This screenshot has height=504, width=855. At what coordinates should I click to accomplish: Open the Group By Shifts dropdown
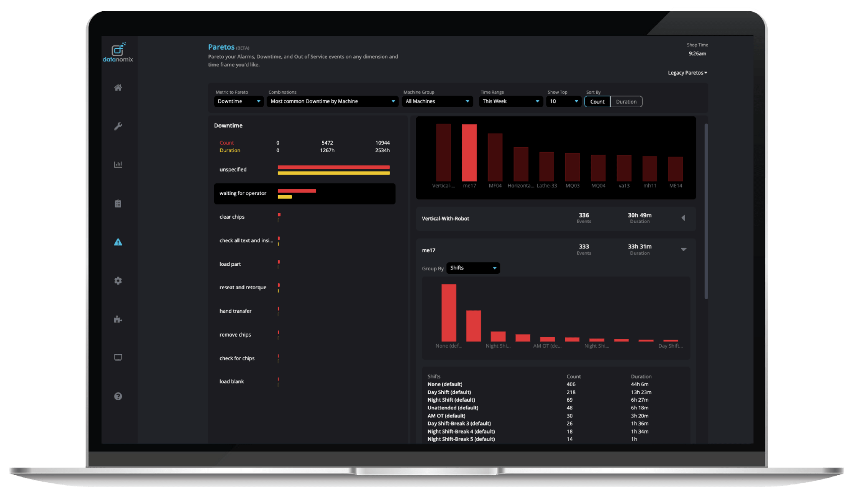coord(473,268)
